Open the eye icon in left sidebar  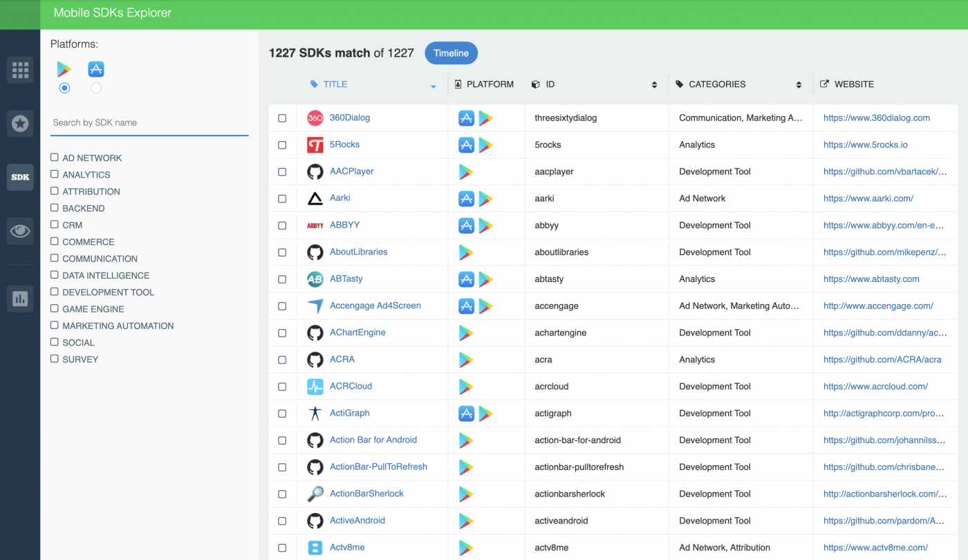pyautogui.click(x=20, y=231)
